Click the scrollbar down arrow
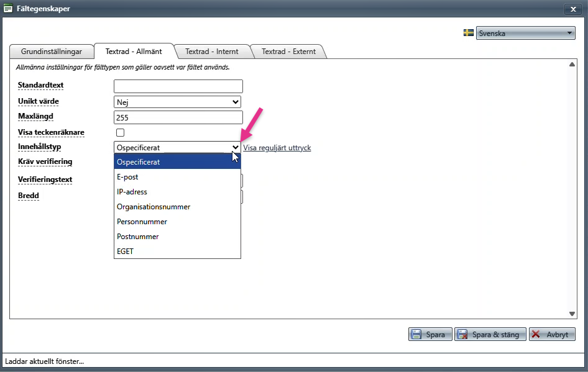 tap(572, 314)
